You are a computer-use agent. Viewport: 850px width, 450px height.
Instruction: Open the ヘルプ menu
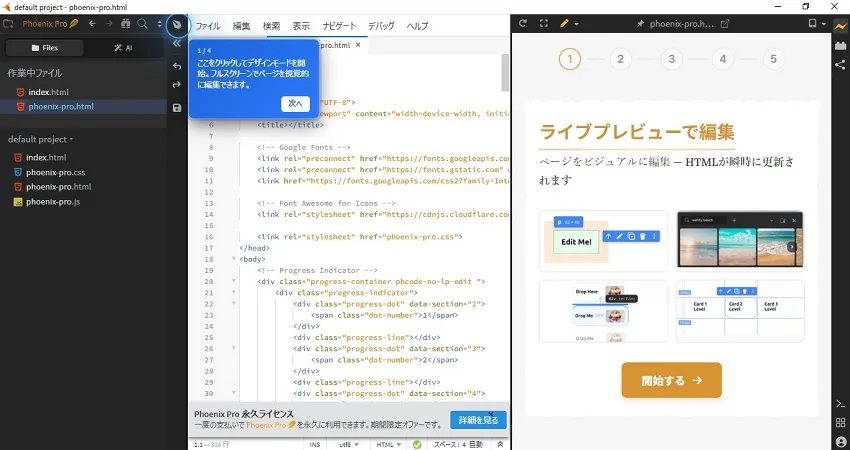(417, 25)
